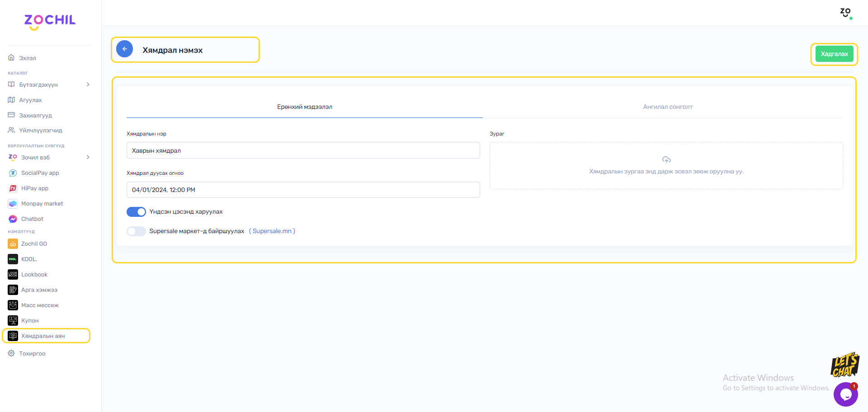The width and height of the screenshot is (868, 412).
Task: Expand the Зочил вэб submenu chevron
Action: (x=88, y=157)
